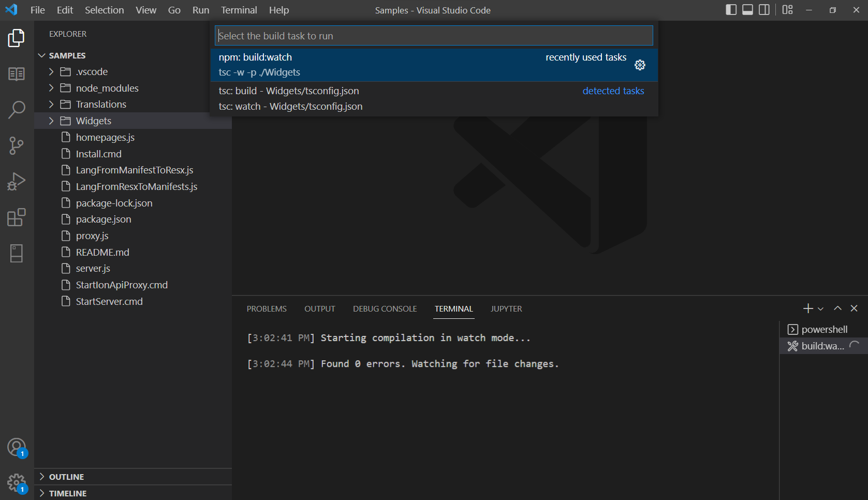
Task: Open the Manage gear in activity bar
Action: click(17, 483)
